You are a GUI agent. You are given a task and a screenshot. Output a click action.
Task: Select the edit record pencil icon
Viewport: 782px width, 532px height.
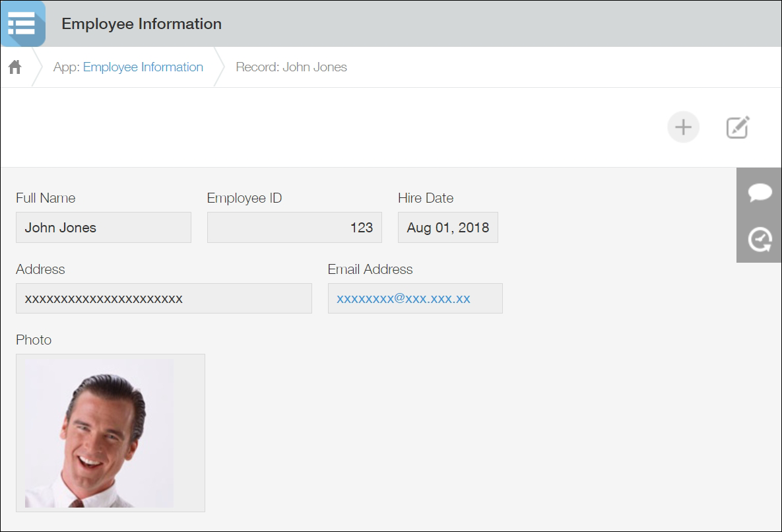[x=738, y=127]
